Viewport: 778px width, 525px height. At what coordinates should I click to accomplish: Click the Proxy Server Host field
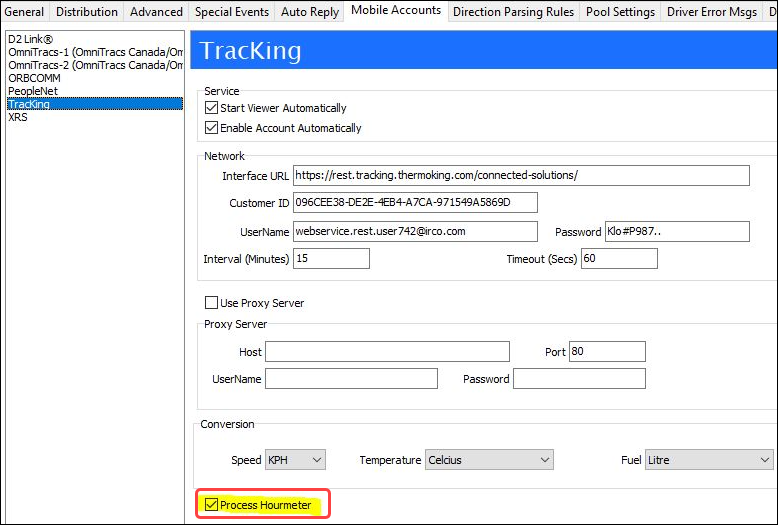click(387, 352)
